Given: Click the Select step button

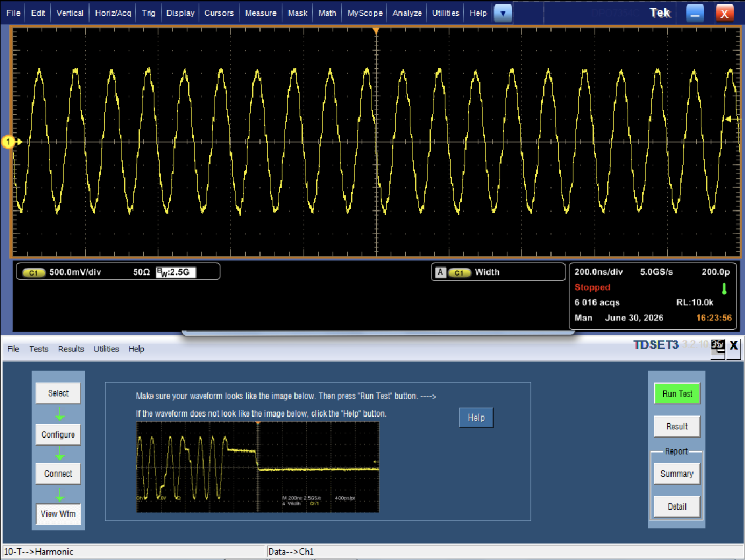Looking at the screenshot, I should coord(59,393).
